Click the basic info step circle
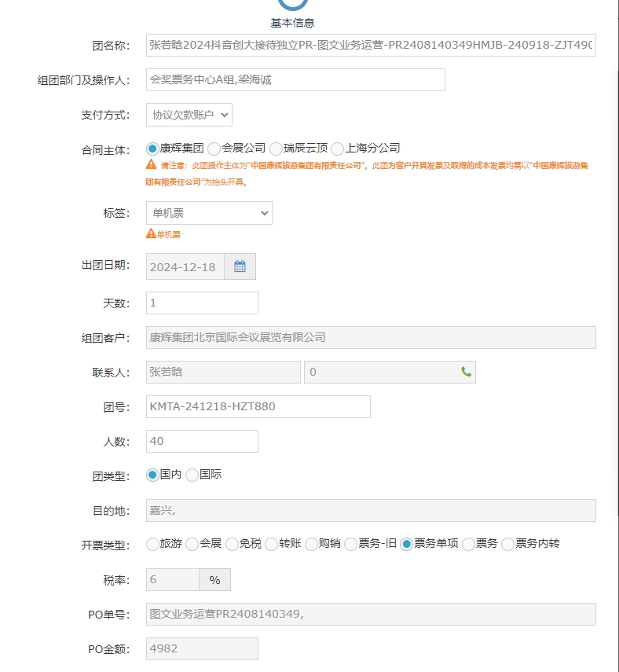Screen dimensions: 619x672 pyautogui.click(x=292, y=4)
